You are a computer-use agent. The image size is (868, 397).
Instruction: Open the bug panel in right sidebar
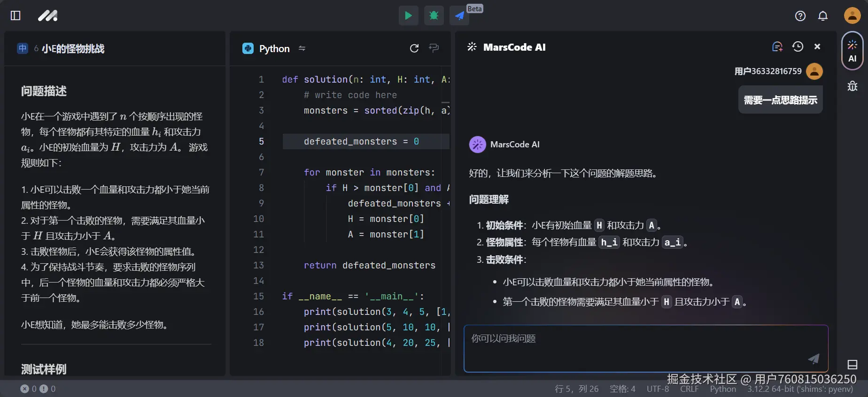point(852,86)
